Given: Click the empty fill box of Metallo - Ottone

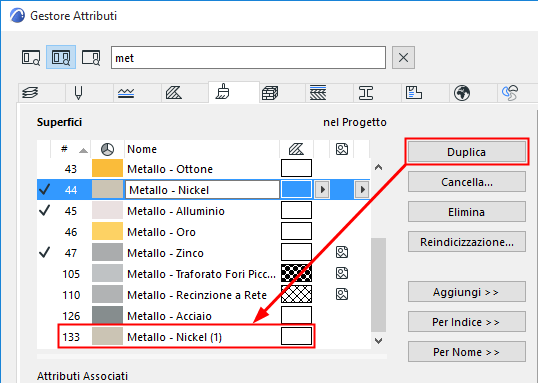Looking at the screenshot, I should 296,168.
